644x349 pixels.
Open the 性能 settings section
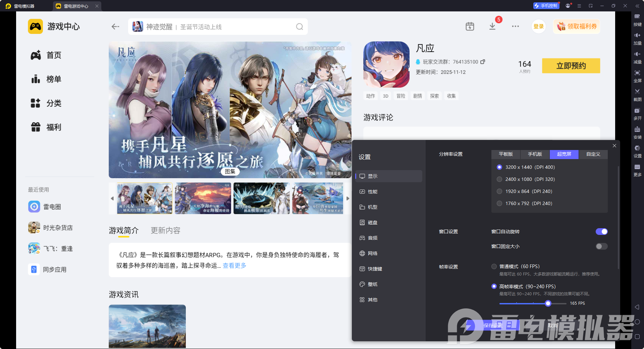[389, 192]
